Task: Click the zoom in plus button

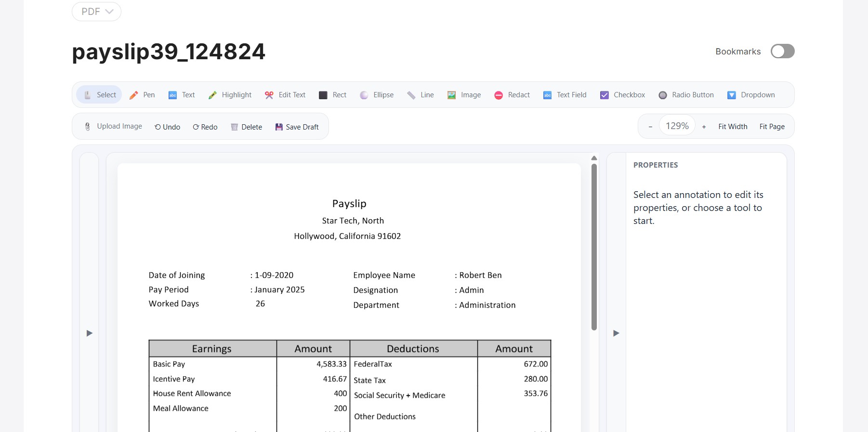Action: click(704, 127)
